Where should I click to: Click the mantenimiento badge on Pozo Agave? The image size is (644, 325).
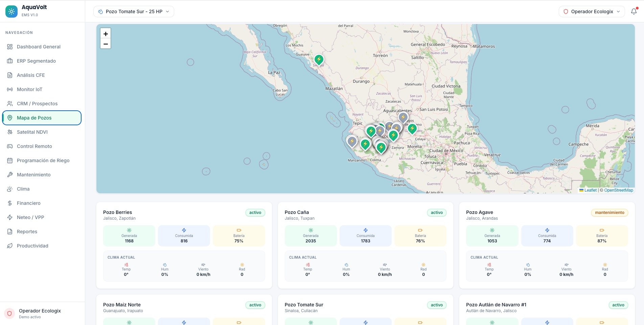(609, 213)
